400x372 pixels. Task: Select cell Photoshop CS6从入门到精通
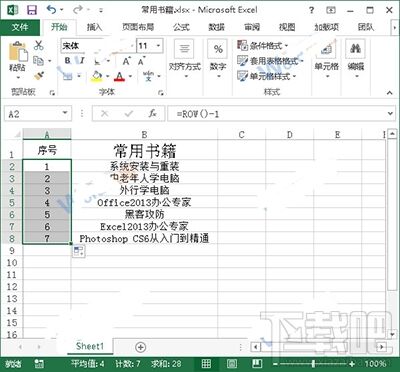(x=144, y=238)
